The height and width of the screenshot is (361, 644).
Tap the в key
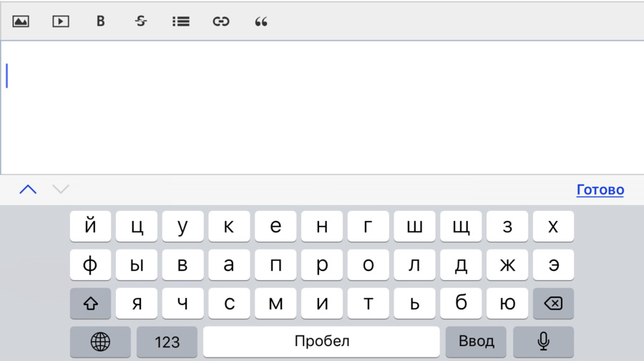point(182,264)
